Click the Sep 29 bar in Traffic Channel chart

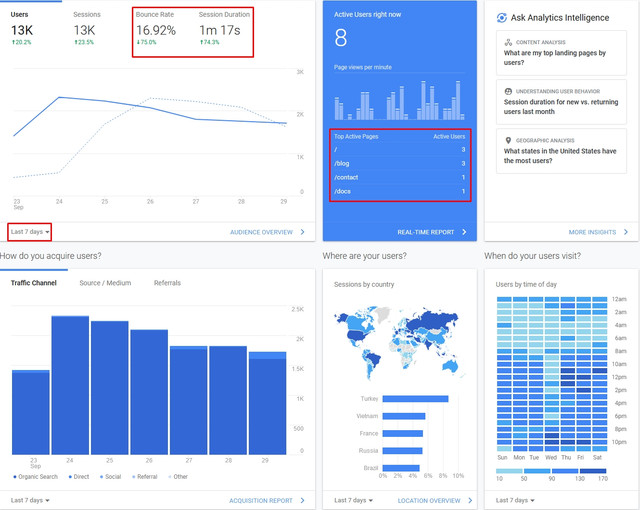[267, 403]
